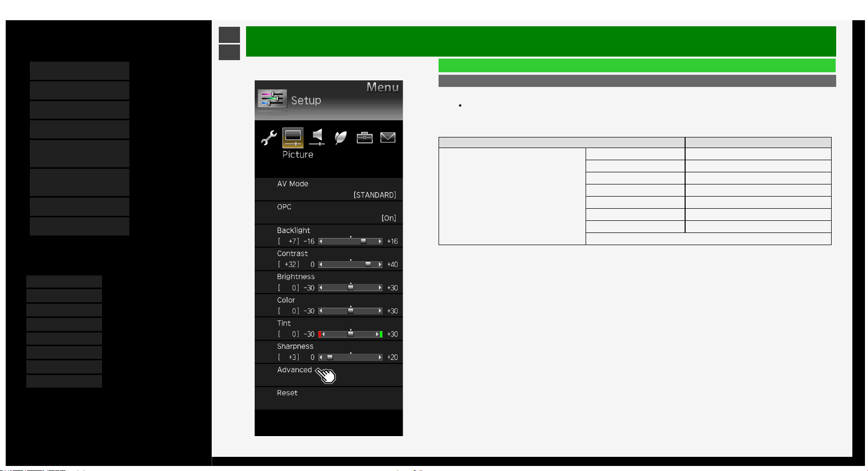The image size is (868, 471).
Task: Click the Color slider handle
Action: pos(351,311)
